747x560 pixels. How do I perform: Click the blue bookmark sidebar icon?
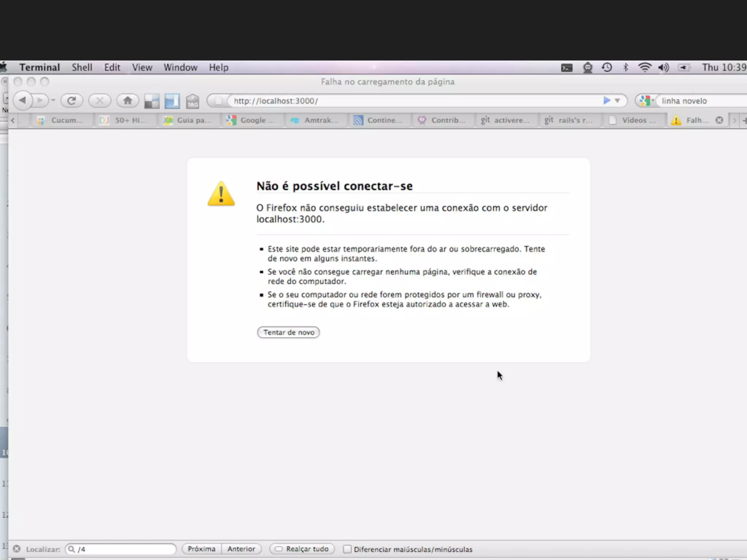172,101
